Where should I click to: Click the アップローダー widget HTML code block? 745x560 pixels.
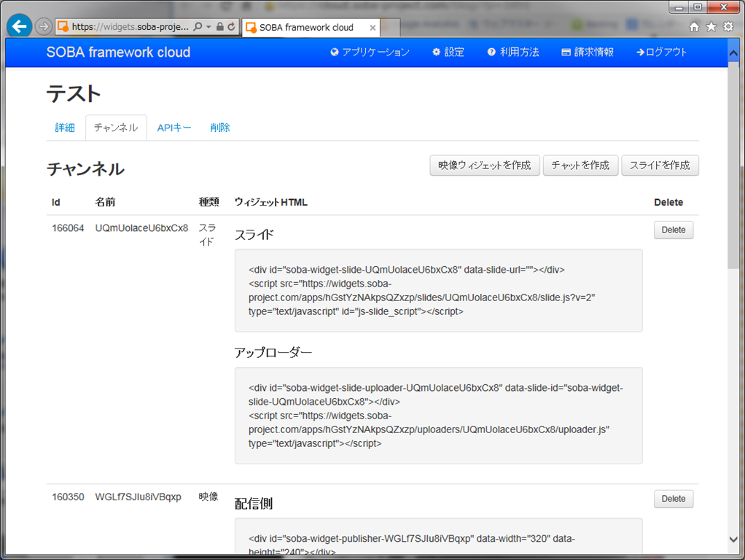439,416
